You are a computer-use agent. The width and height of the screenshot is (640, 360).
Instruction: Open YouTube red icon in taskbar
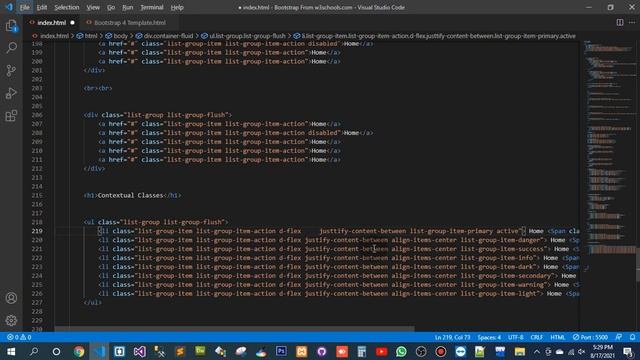(x=382, y=351)
